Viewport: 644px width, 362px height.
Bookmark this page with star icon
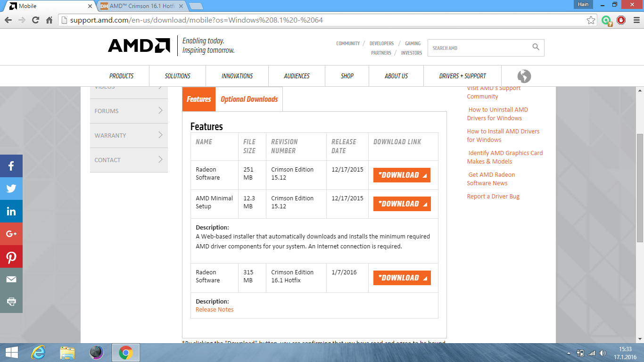pos(591,20)
